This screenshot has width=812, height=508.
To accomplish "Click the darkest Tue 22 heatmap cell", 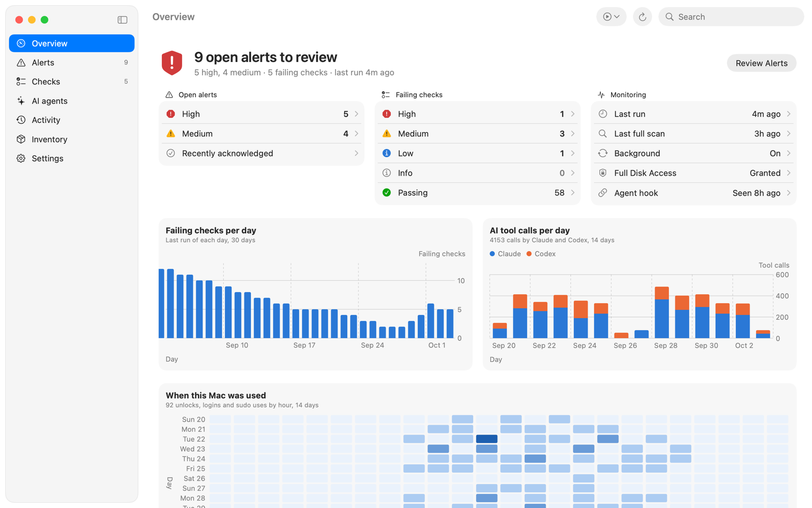I will coord(487,439).
